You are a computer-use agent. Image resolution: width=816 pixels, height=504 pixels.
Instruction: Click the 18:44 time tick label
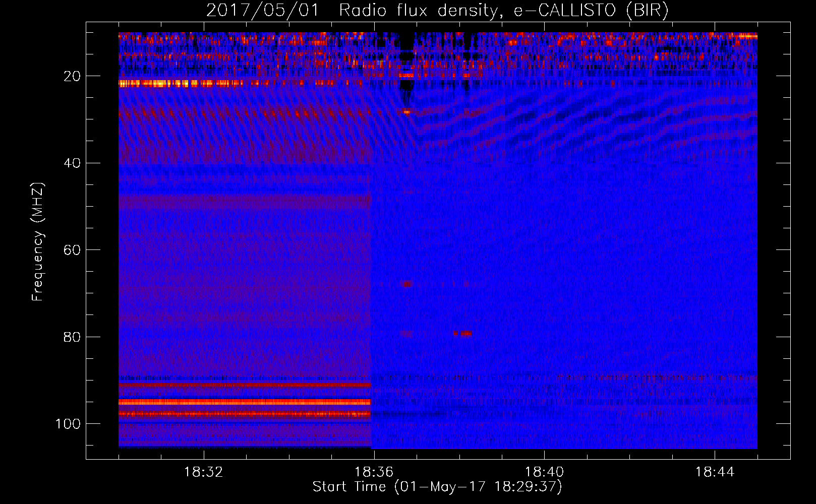point(715,472)
